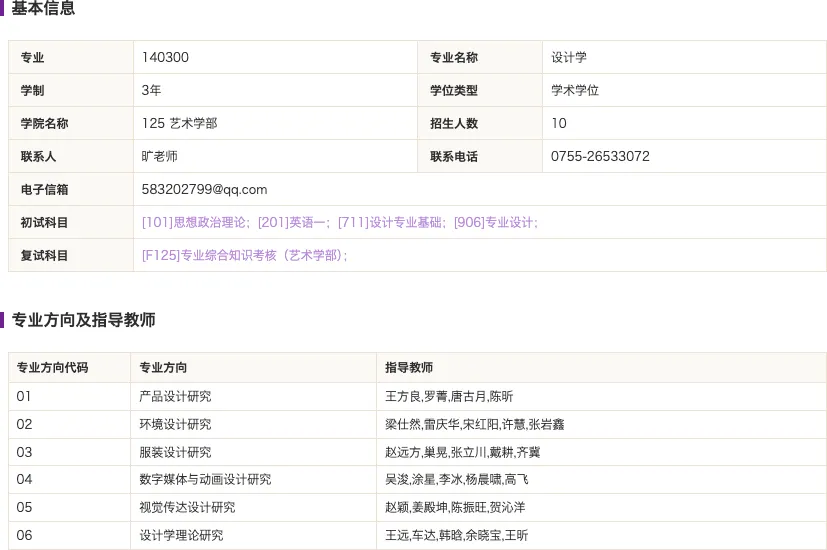The image size is (827, 550).
Task: Click advisors 王方良,罗菁,唐古月,陈昕
Action: pyautogui.click(x=449, y=396)
